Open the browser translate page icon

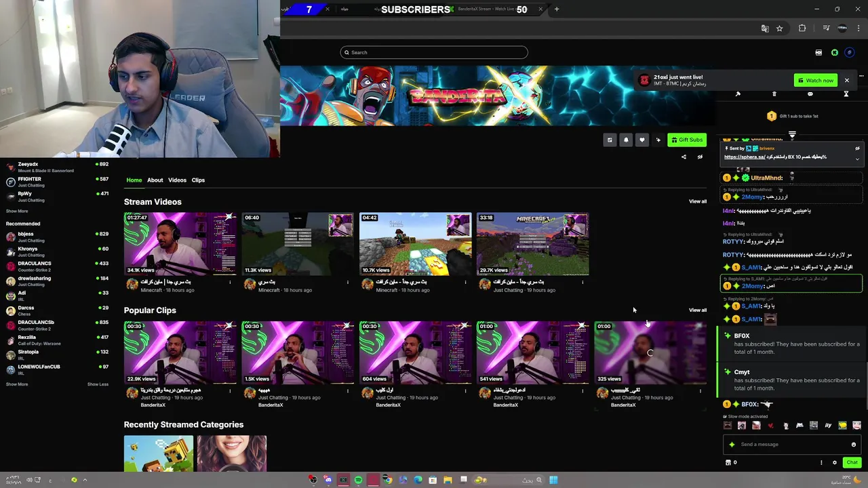coord(765,28)
